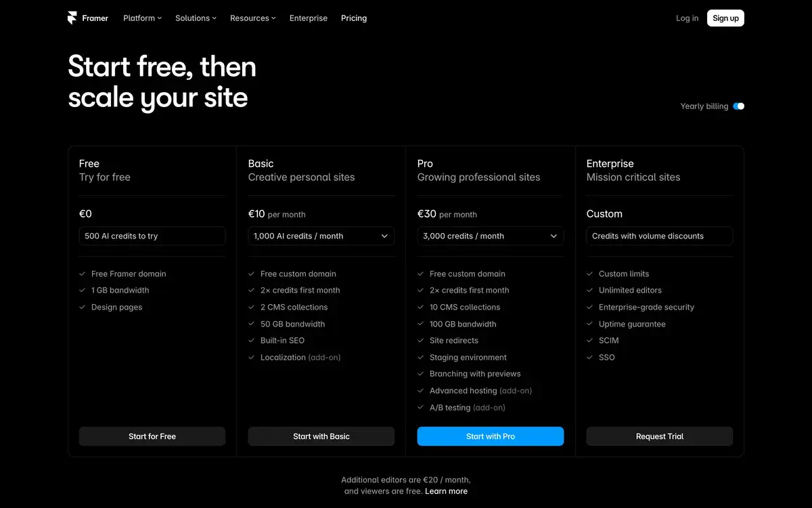Click the 'Start free, then scale your site' heading
812x508 pixels.
[162, 82]
